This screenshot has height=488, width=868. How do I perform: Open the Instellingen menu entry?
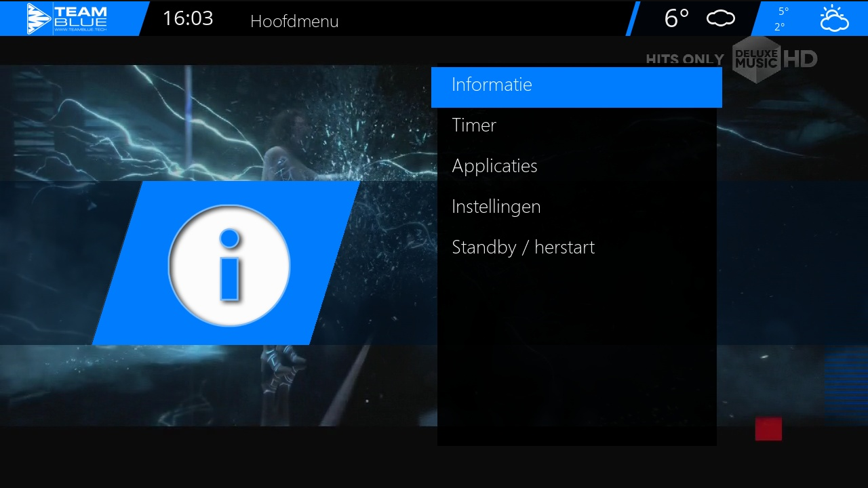pyautogui.click(x=576, y=207)
